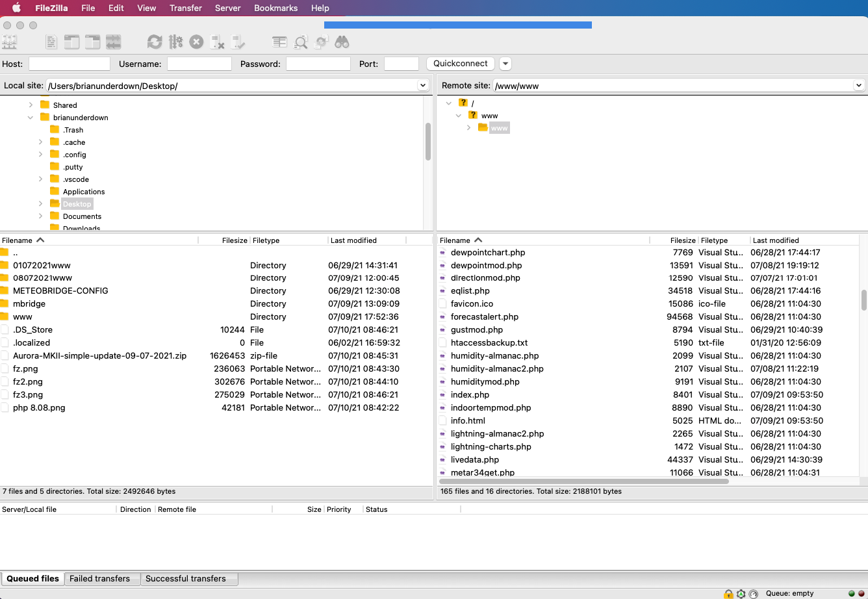Focus the Username field
This screenshot has width=868, height=599.
(199, 64)
